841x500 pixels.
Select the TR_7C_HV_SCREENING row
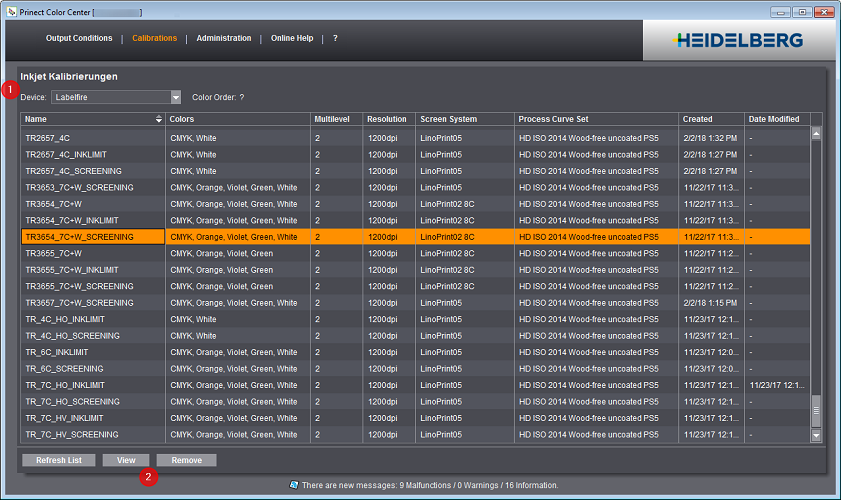pos(416,435)
